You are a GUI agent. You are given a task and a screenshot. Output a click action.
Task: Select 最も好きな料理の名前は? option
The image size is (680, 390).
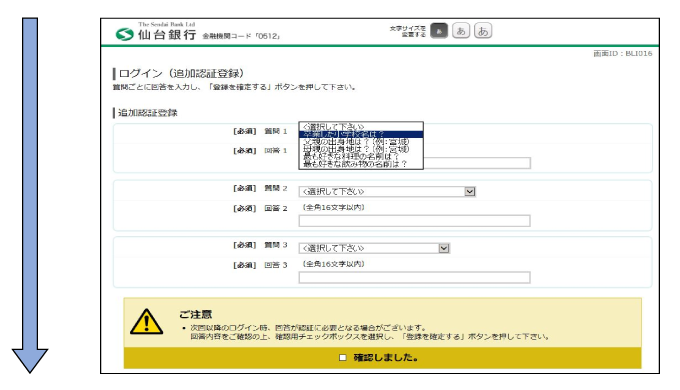click(361, 157)
